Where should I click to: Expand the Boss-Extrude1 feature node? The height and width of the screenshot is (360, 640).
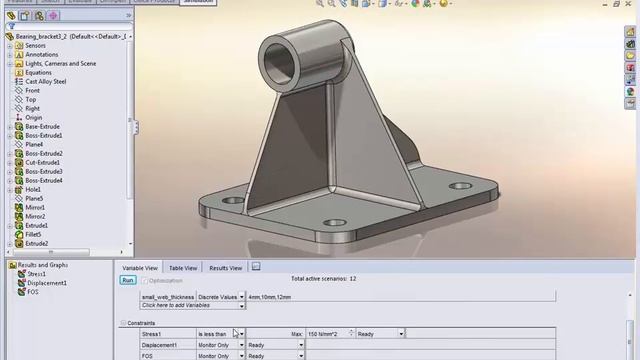(10, 136)
